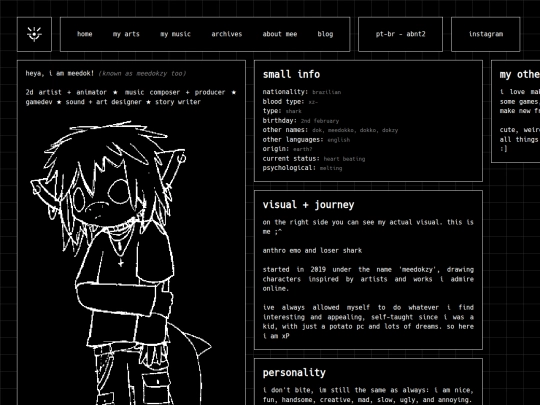The width and height of the screenshot is (540, 405).
Task: Select the blood type row
Action: pos(290,102)
